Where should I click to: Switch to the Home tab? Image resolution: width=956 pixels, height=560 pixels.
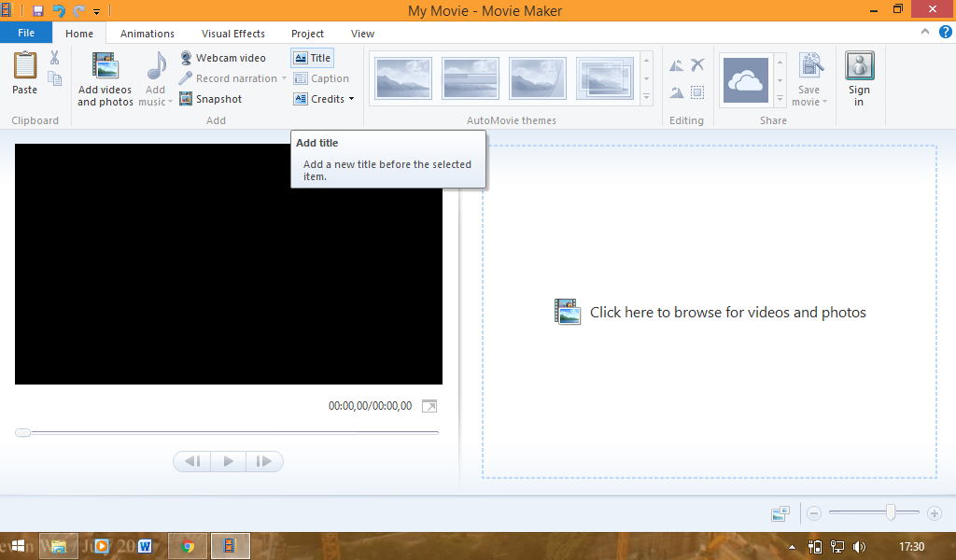(x=79, y=34)
